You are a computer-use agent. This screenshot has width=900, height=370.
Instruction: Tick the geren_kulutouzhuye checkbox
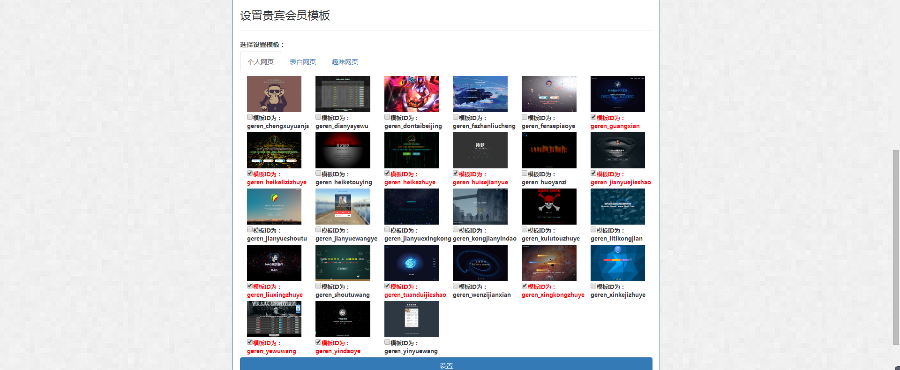(x=525, y=229)
